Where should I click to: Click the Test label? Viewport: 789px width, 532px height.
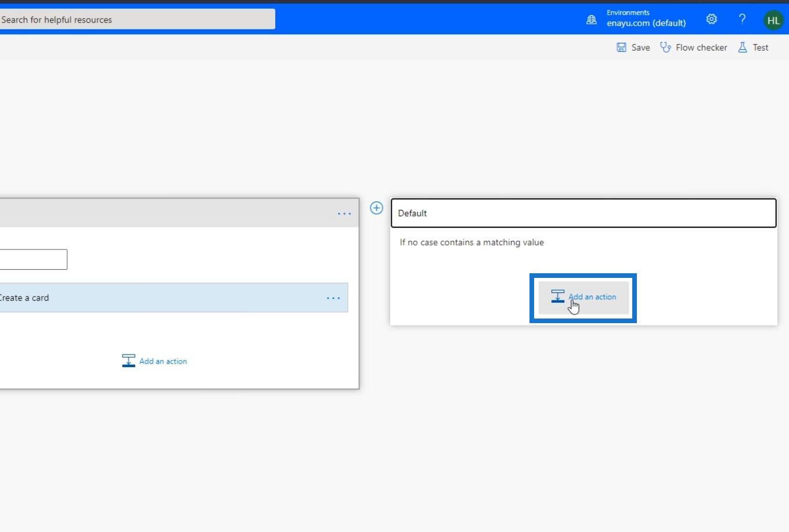761,48
